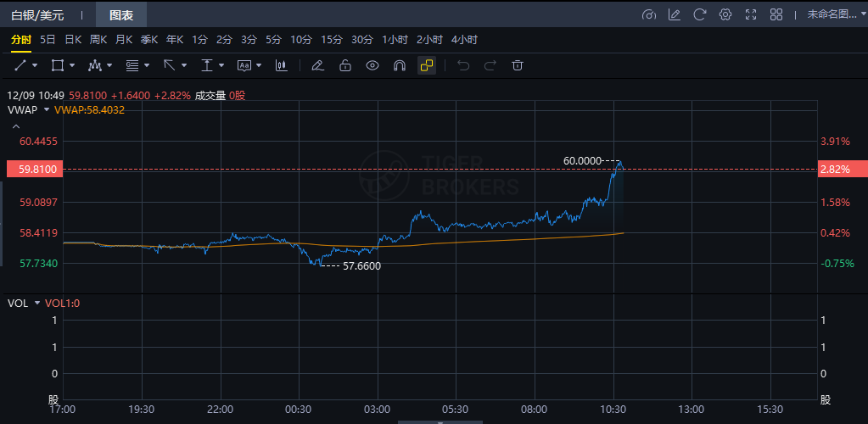This screenshot has width=868, height=424.
Task: Click the 图表 tab at the top
Action: [x=121, y=14]
